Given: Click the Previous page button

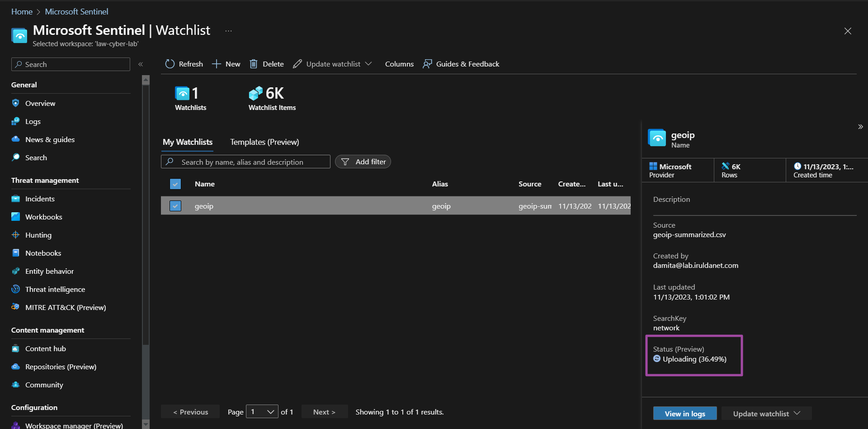Looking at the screenshot, I should 190,412.
